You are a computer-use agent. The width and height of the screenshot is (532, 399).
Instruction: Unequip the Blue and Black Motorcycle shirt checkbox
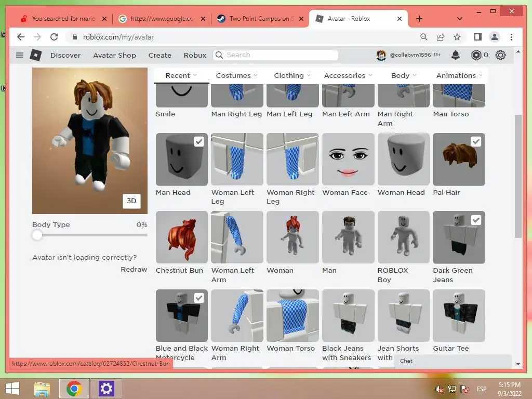coord(199,298)
